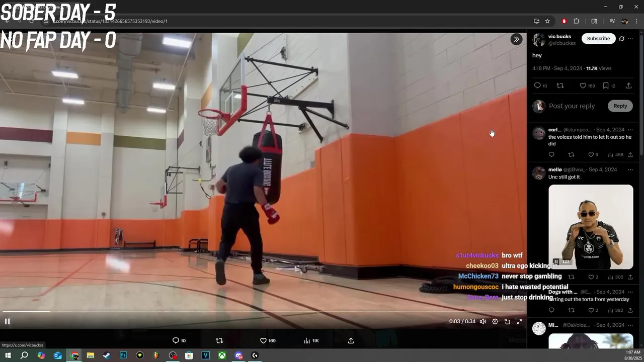Open Windows taskbar search
The height and width of the screenshot is (362, 644).
coord(24,355)
